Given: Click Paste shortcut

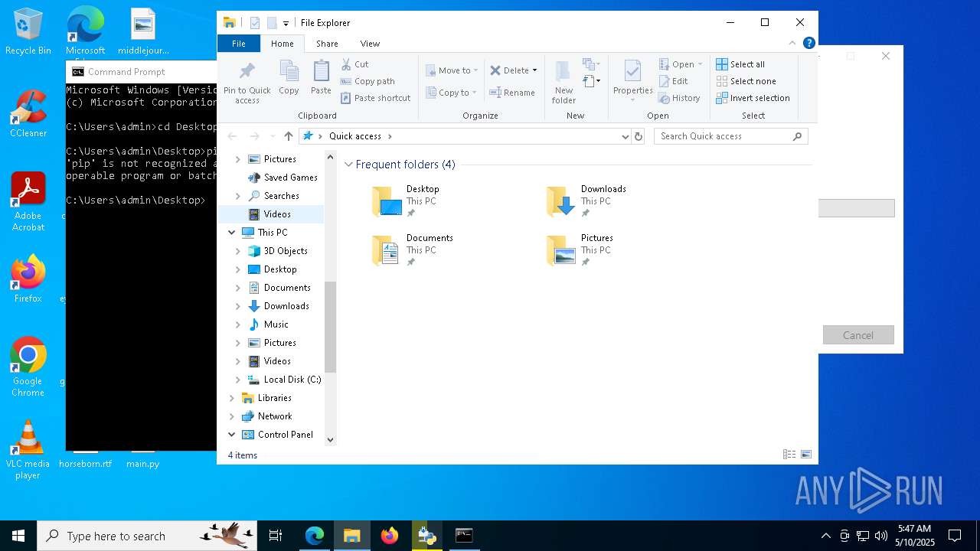Looking at the screenshot, I should point(376,98).
